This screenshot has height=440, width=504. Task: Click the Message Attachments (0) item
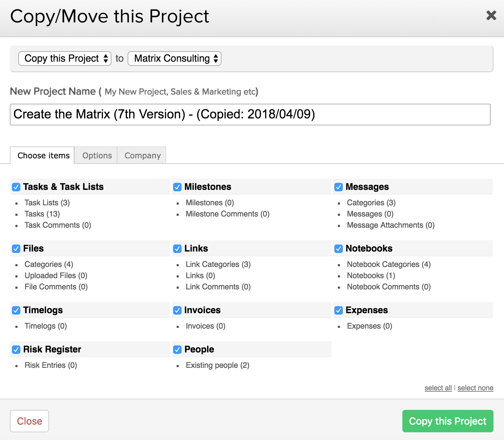click(x=391, y=225)
